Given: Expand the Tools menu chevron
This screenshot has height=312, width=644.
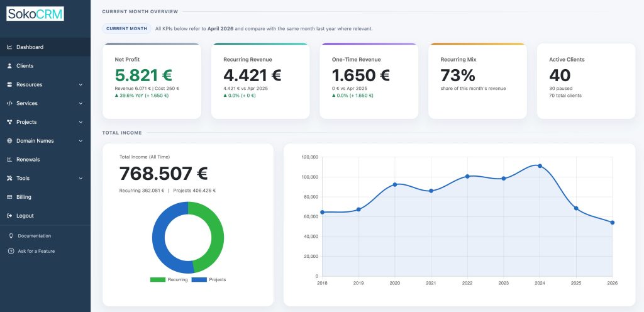Looking at the screenshot, I should [81, 179].
